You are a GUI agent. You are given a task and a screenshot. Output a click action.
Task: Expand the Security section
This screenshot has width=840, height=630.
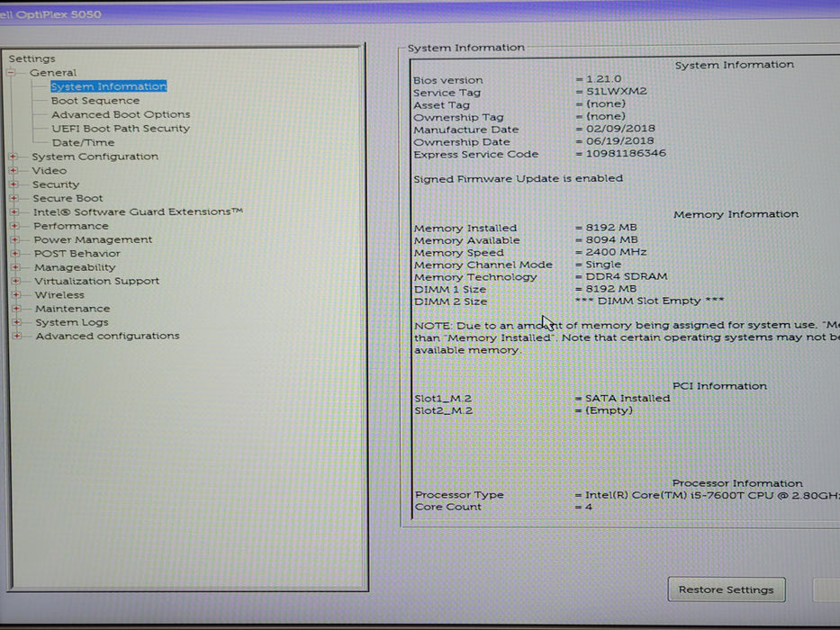[x=14, y=184]
